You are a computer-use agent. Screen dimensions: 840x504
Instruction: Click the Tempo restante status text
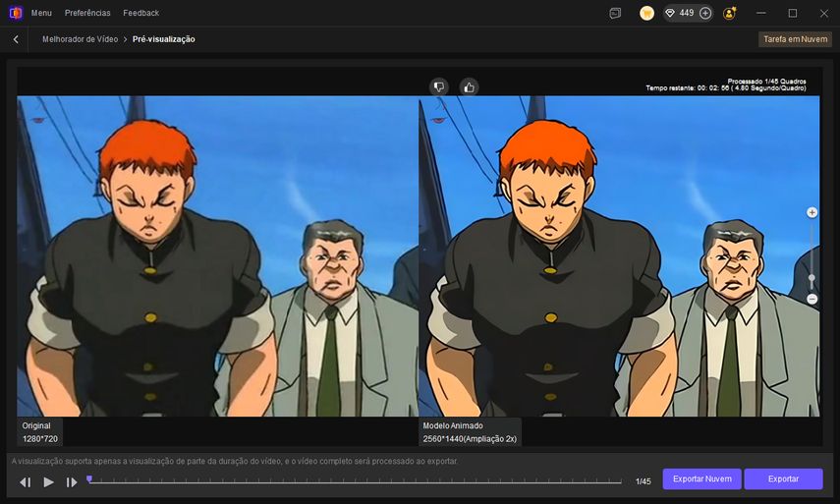pyautogui.click(x=726, y=87)
